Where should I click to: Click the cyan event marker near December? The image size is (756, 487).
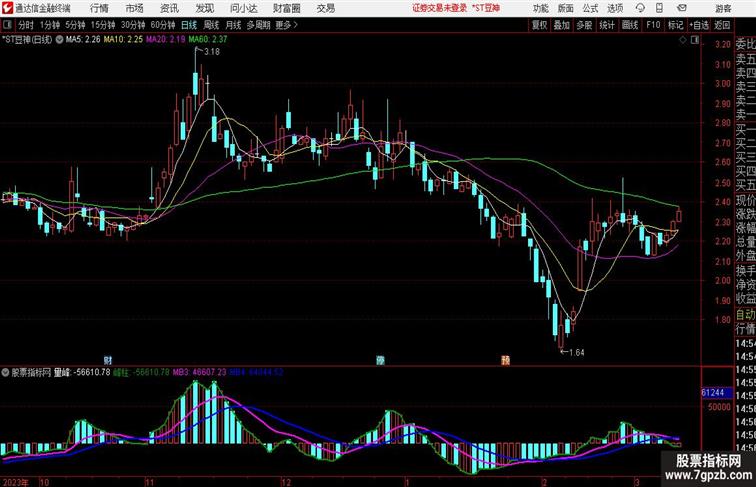point(380,360)
